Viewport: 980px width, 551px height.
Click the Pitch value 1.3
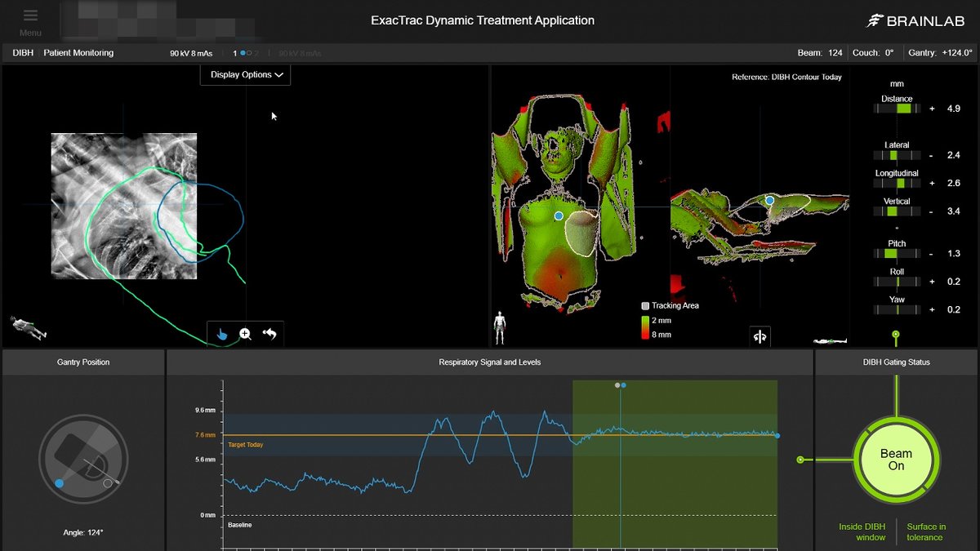click(953, 254)
